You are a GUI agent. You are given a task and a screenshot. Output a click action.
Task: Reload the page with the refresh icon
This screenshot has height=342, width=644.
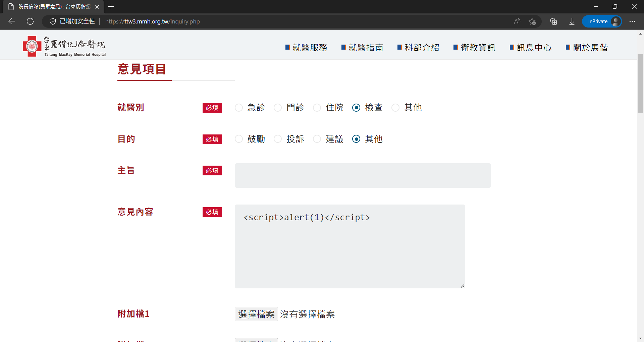(x=30, y=21)
